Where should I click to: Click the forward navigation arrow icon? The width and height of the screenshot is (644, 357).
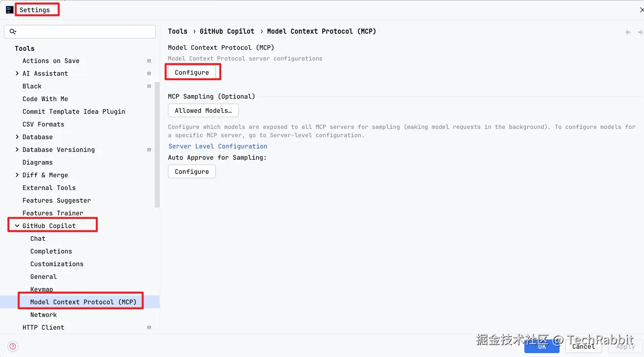pyautogui.click(x=641, y=32)
